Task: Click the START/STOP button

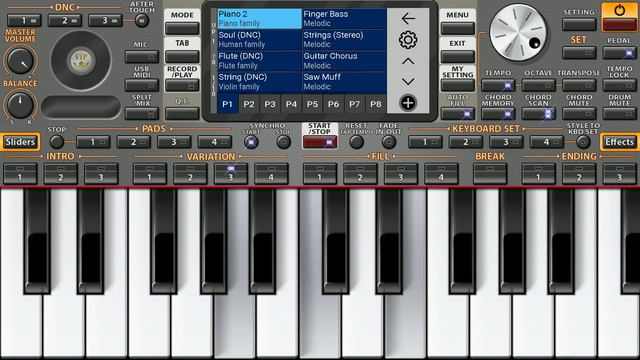Action: click(x=320, y=142)
